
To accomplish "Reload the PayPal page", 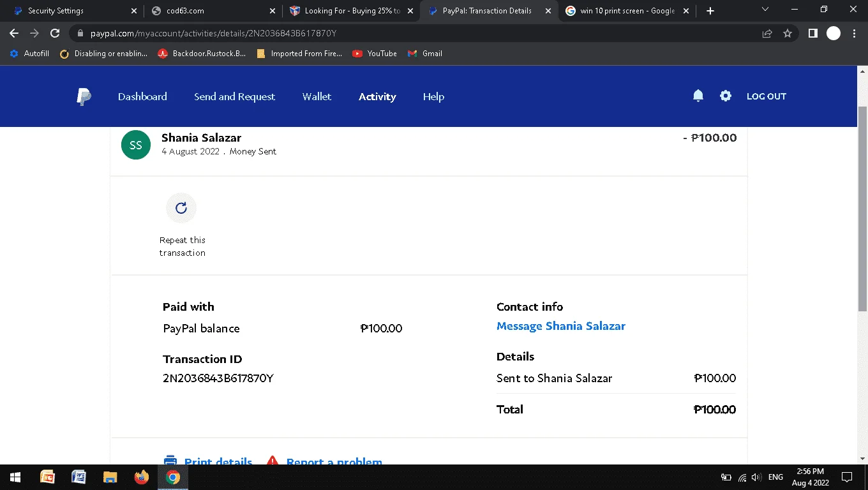I will (x=55, y=34).
